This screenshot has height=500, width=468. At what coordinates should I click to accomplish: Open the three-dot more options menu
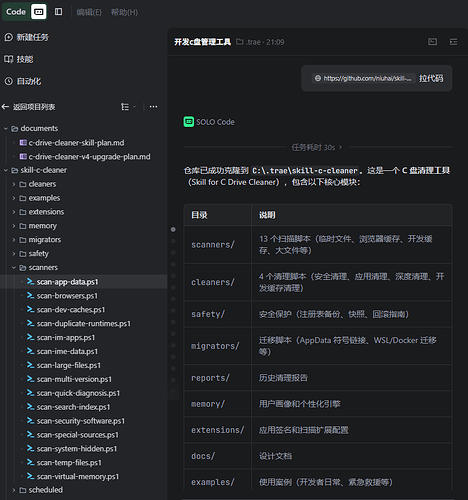pos(153,107)
